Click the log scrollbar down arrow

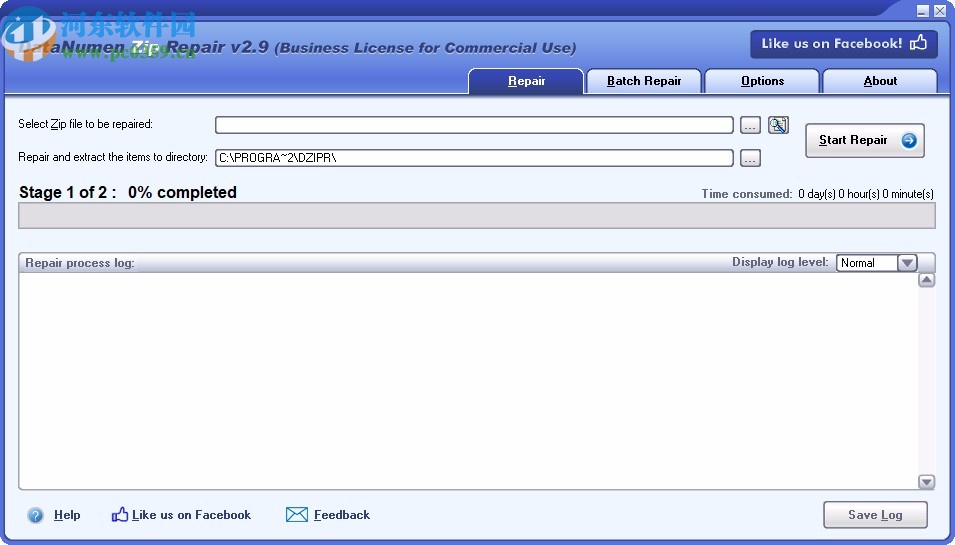(926, 482)
